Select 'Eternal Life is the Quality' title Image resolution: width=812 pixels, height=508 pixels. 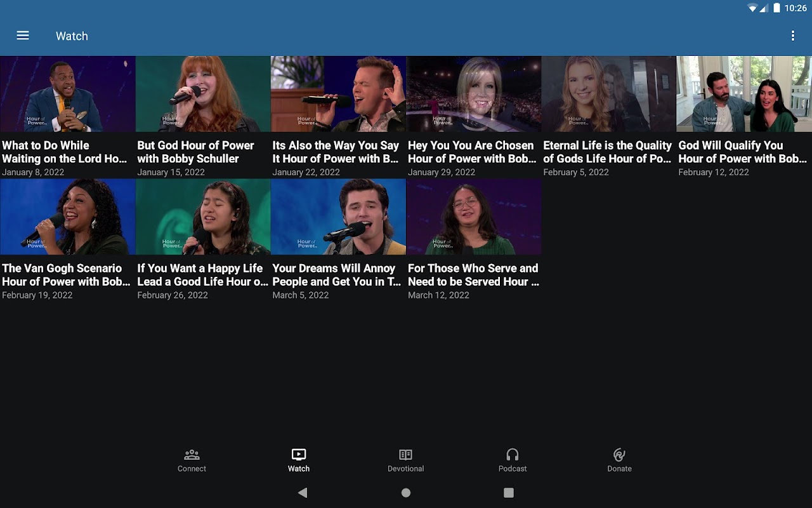608,152
